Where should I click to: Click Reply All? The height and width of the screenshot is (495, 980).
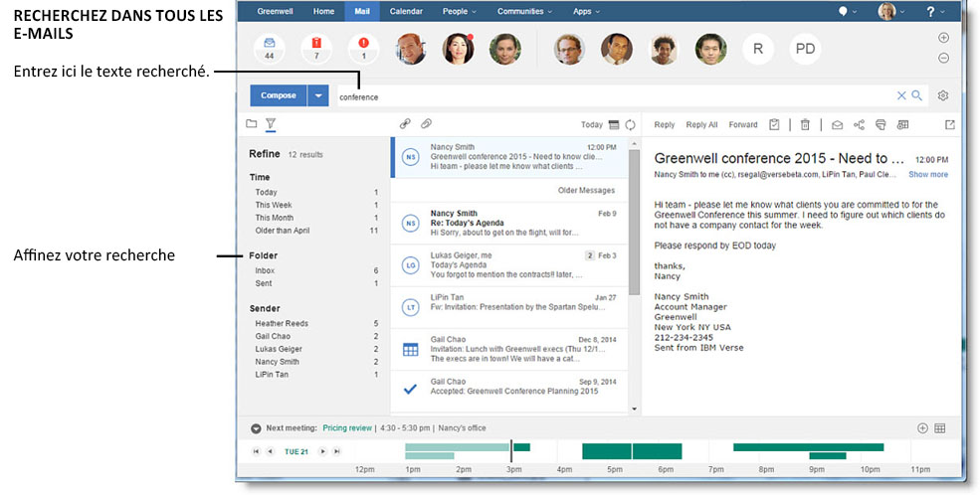coord(701,125)
